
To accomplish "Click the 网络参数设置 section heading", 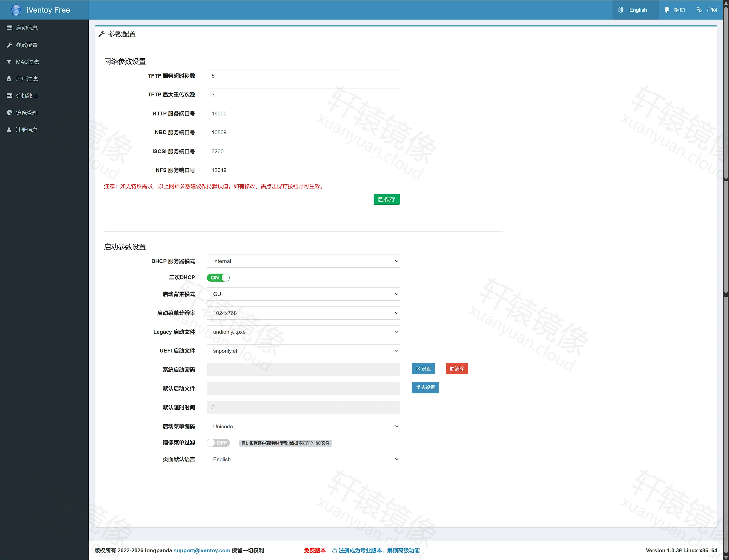I will pos(125,61).
